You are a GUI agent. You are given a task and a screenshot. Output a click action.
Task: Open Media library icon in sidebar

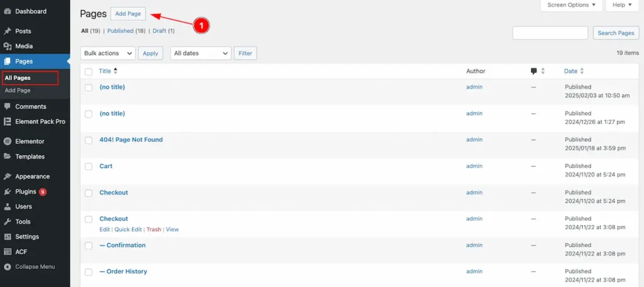point(8,46)
